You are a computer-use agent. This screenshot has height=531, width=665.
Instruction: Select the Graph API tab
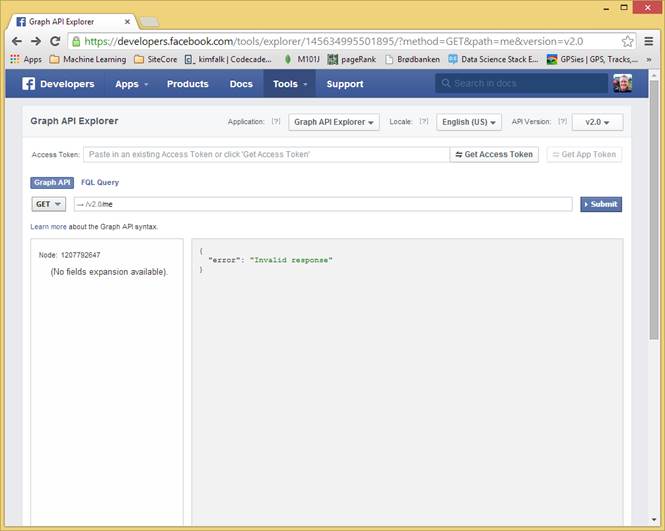pyautogui.click(x=52, y=182)
